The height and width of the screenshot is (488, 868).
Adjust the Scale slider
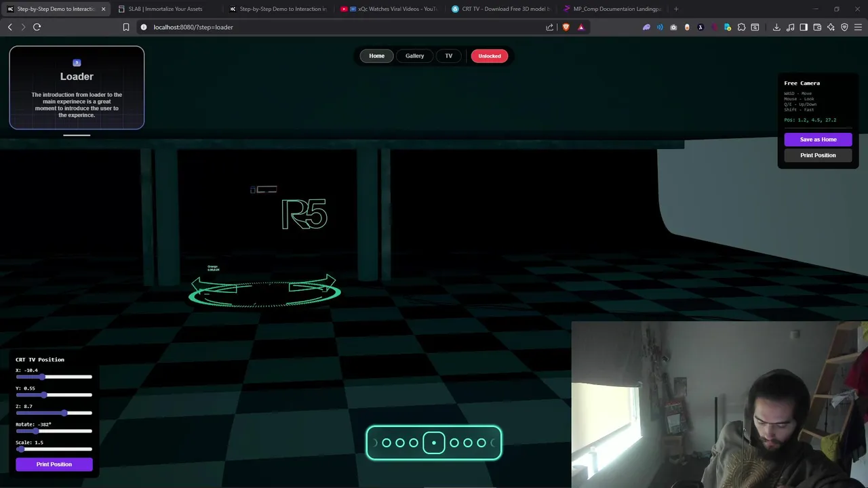(54, 449)
